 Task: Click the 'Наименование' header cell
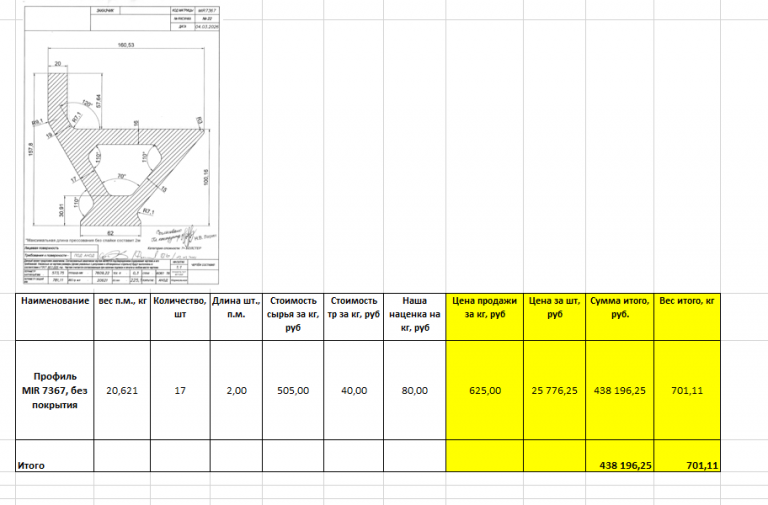pyautogui.click(x=55, y=317)
